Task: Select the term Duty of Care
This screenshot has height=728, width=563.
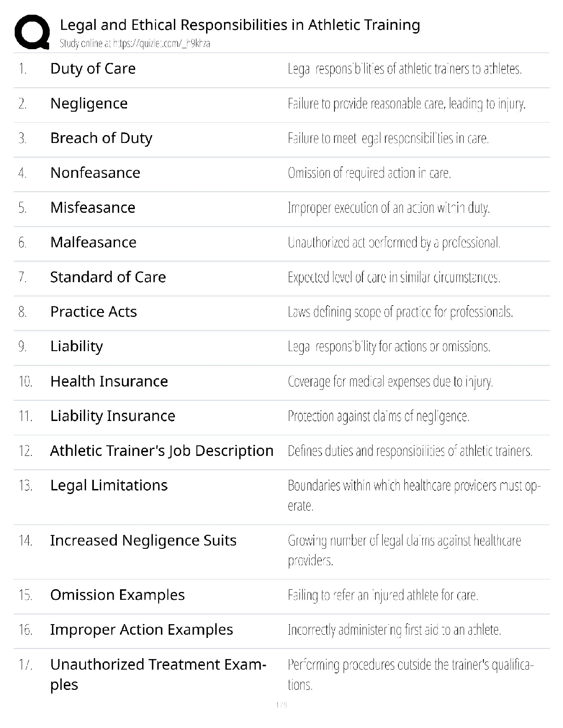Action: (x=93, y=68)
